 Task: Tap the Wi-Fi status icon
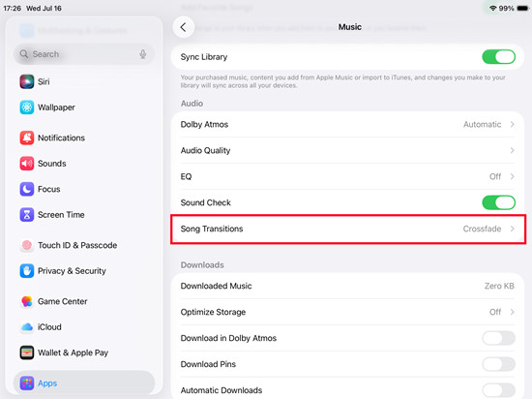[x=493, y=8]
